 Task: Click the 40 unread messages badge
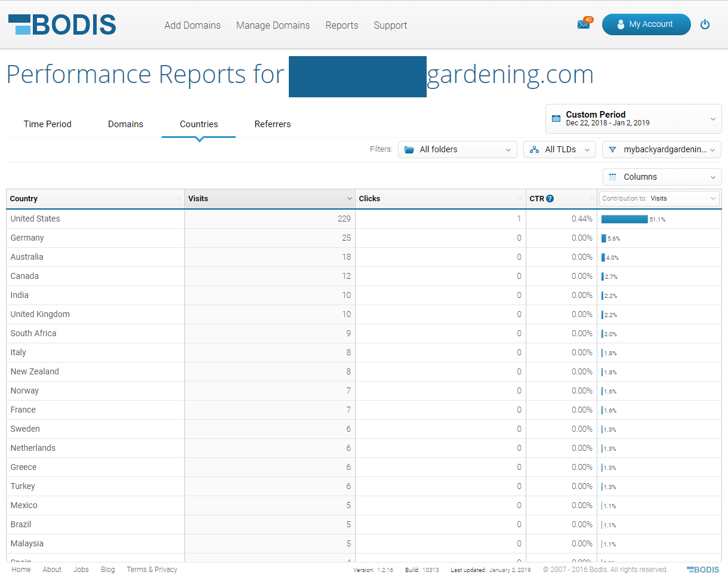588,20
